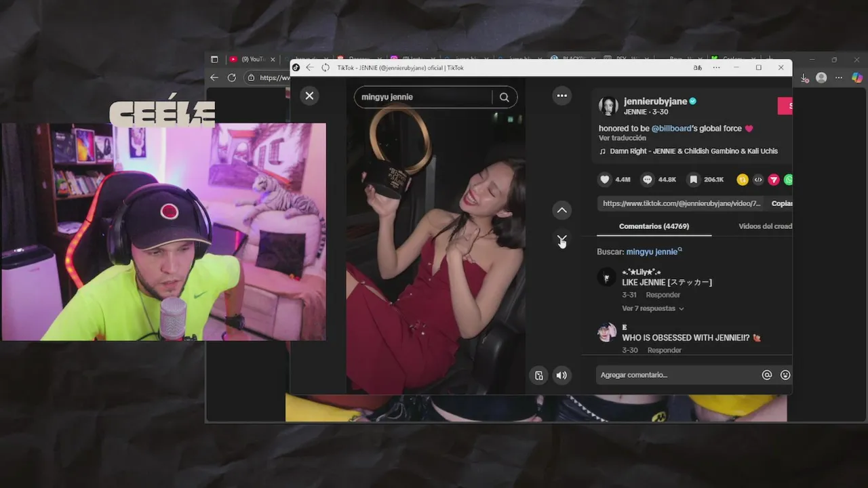Focus the 'Agregar comentario...' field
868x488 pixels.
point(678,375)
